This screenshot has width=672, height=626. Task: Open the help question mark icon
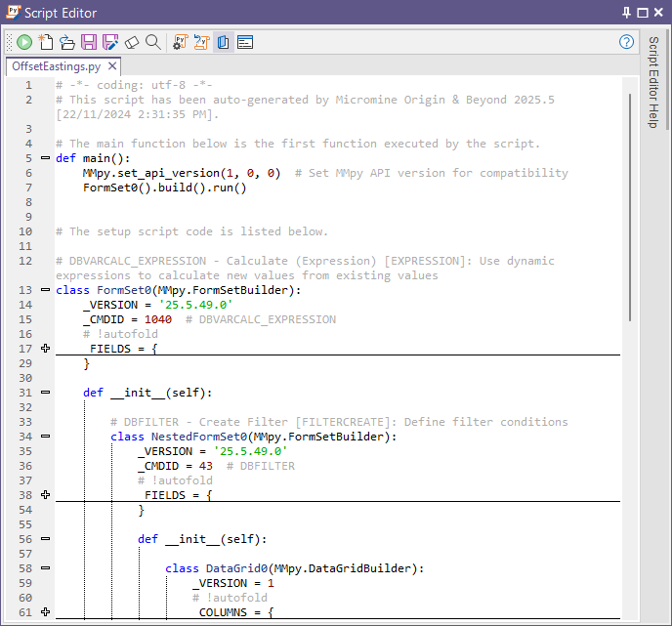(x=626, y=42)
